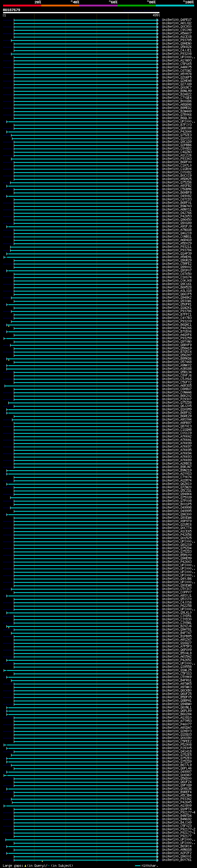The height and width of the screenshot is (868, 197).
Task: Click the purple ~60% identity legend segment
Action: tap(98, 6)
